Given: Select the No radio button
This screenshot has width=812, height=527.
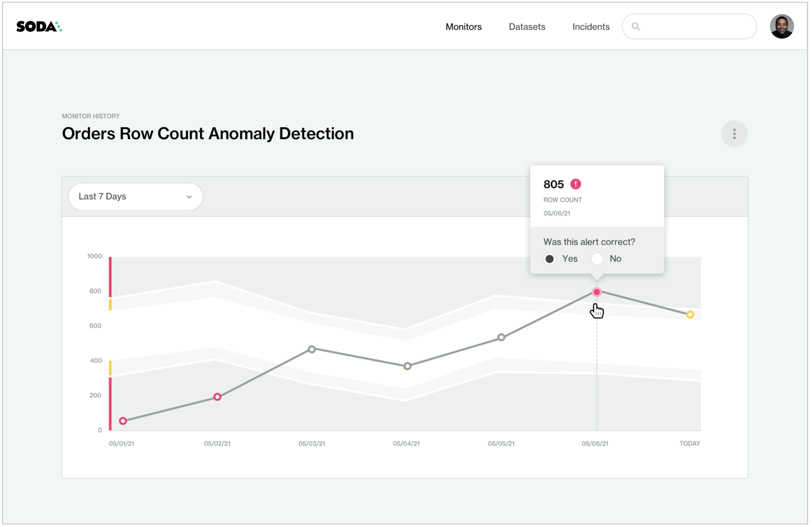Looking at the screenshot, I should point(597,259).
